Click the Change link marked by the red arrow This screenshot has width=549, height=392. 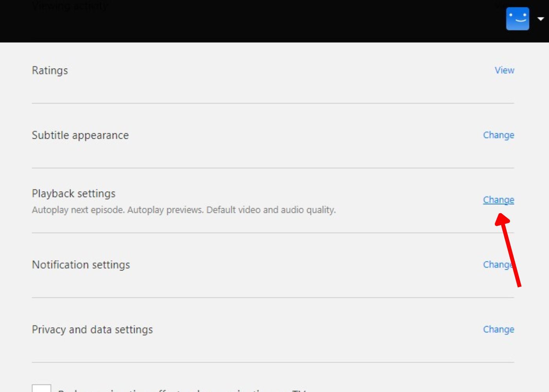(x=498, y=200)
